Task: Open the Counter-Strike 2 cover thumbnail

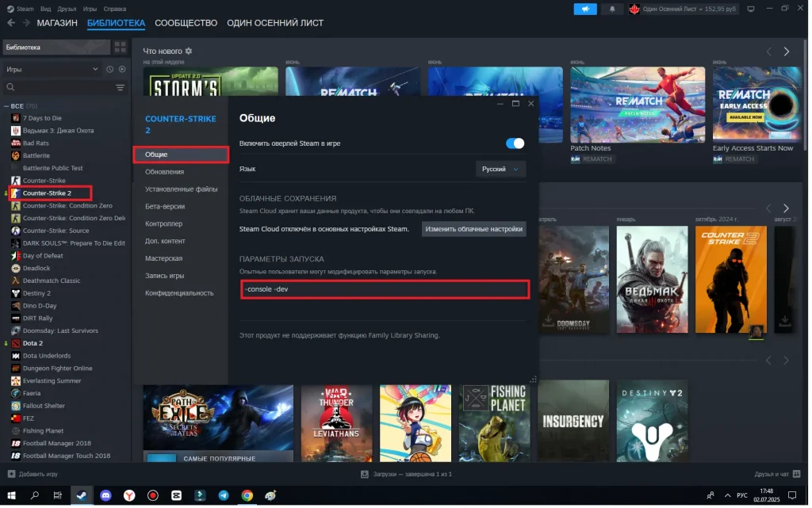Action: point(730,279)
